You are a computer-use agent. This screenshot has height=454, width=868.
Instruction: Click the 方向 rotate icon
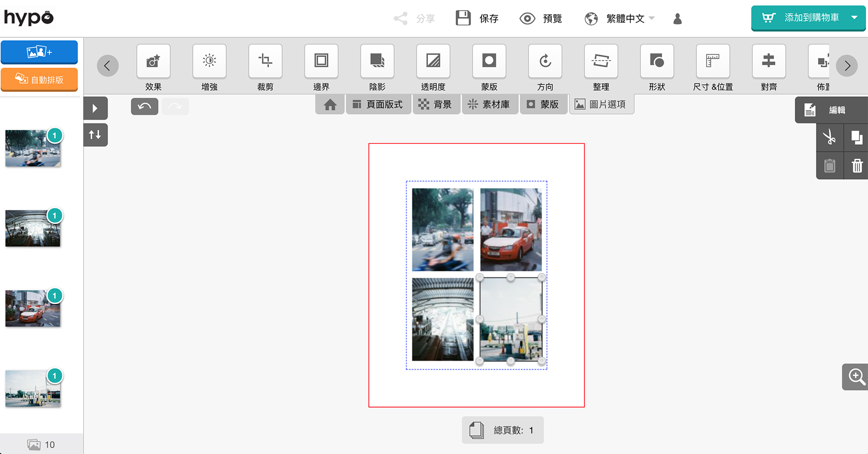[x=545, y=62]
